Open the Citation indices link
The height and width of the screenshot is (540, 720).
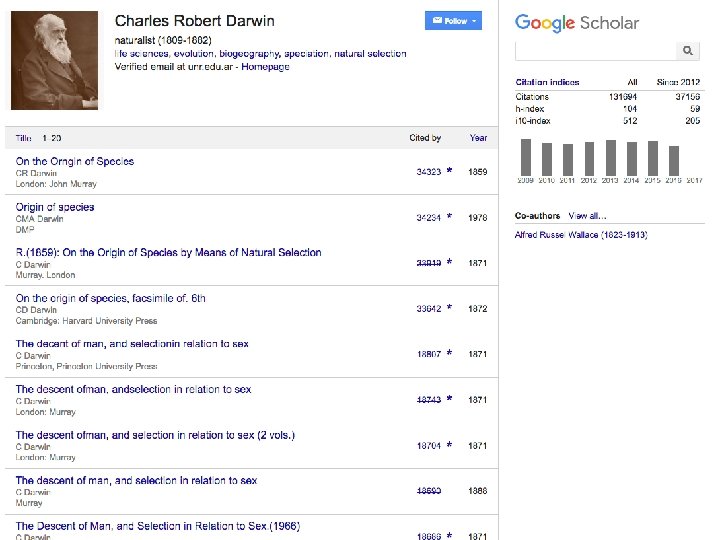click(546, 82)
